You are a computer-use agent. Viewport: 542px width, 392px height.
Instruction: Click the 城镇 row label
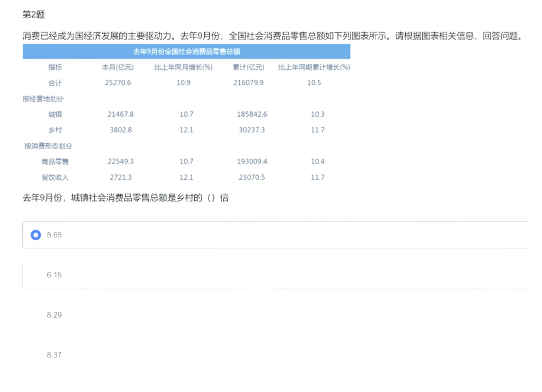55,115
